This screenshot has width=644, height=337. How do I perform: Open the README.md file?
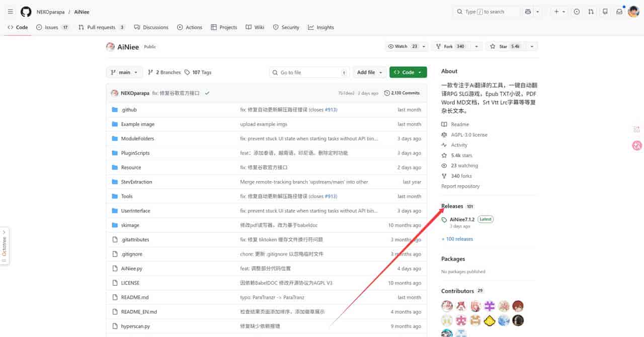135,297
